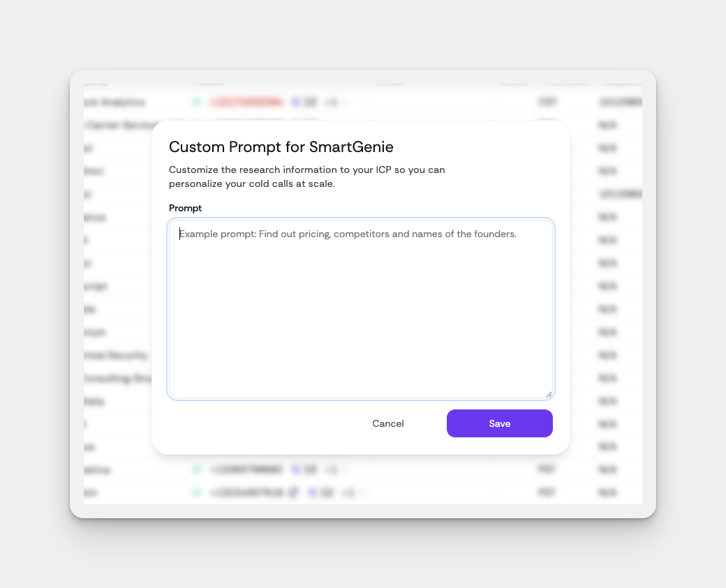
Task: Click the phone number in the bottom table row
Action: click(x=246, y=492)
